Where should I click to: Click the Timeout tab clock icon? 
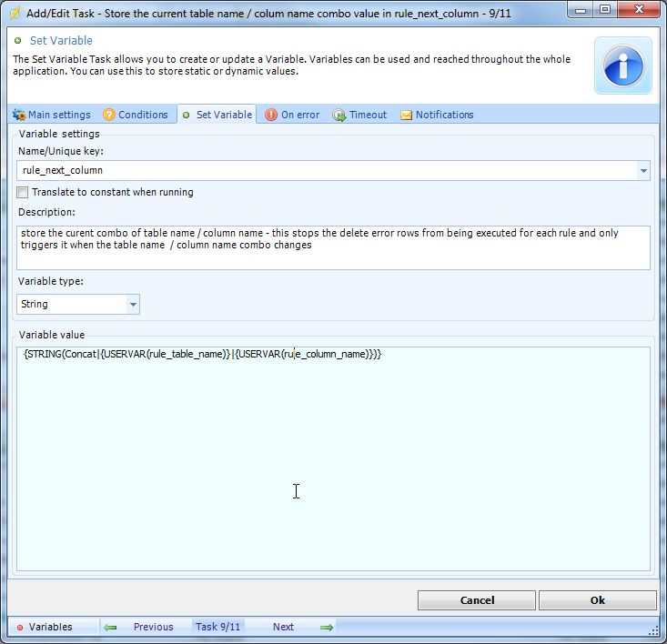pos(339,115)
